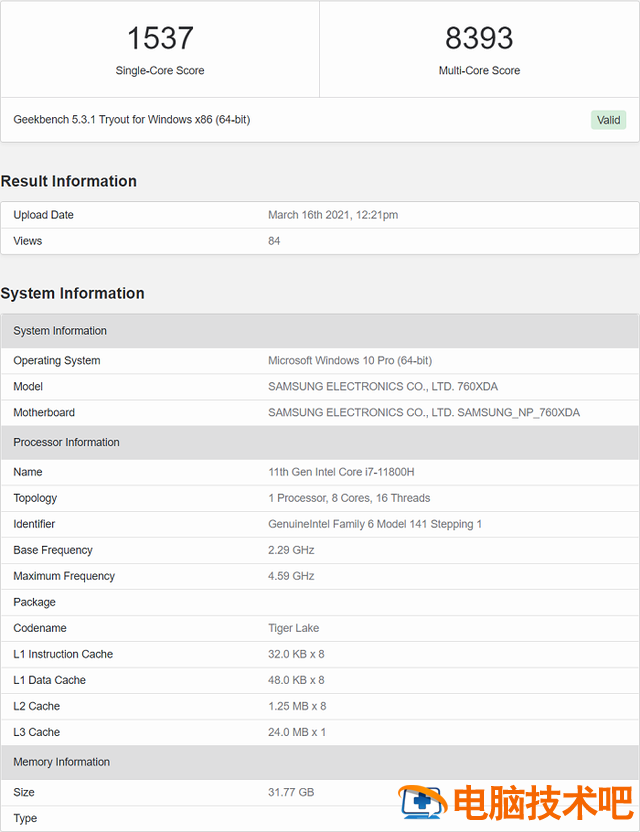Click the 48.0 KB x 8 value
Viewport: 640px width, 832px height.
pyautogui.click(x=296, y=680)
